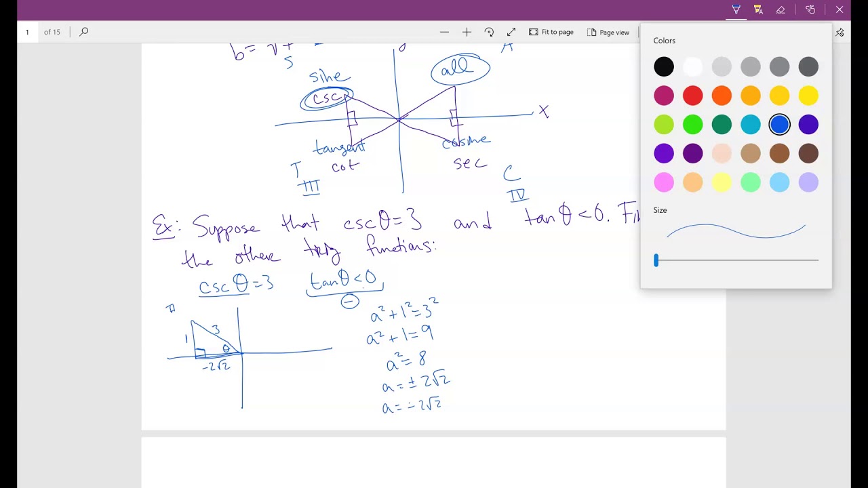
Task: Choose the white ink color
Action: pyautogui.click(x=693, y=66)
